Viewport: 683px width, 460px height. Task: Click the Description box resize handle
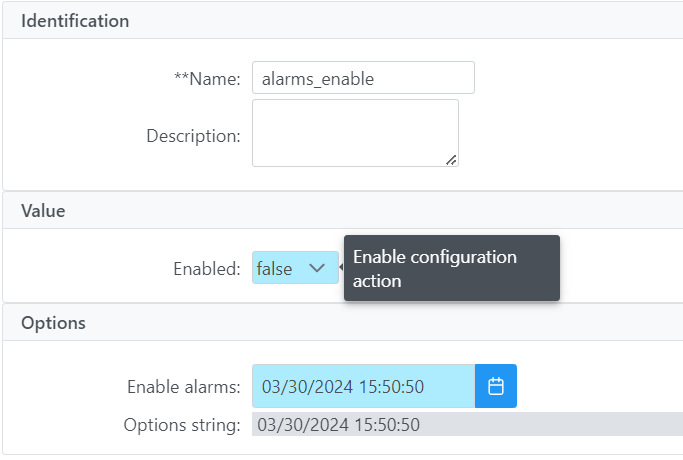[451, 159]
